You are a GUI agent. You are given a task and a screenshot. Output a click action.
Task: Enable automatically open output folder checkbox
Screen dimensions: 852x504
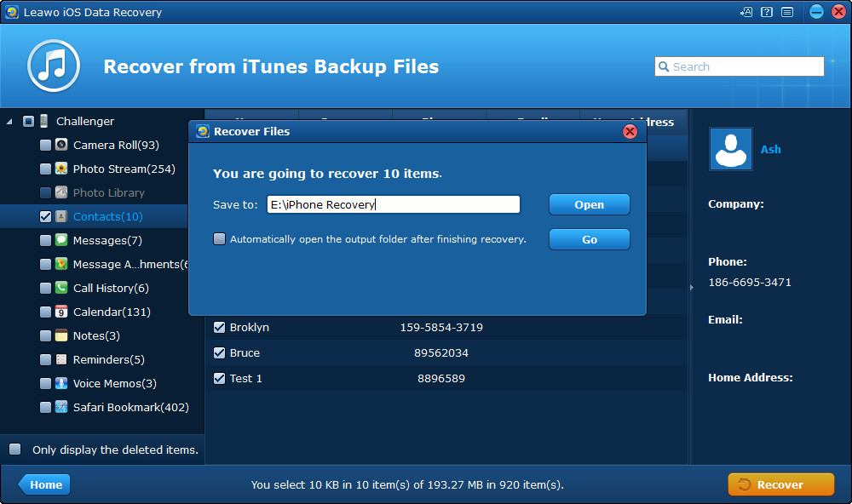pos(219,239)
